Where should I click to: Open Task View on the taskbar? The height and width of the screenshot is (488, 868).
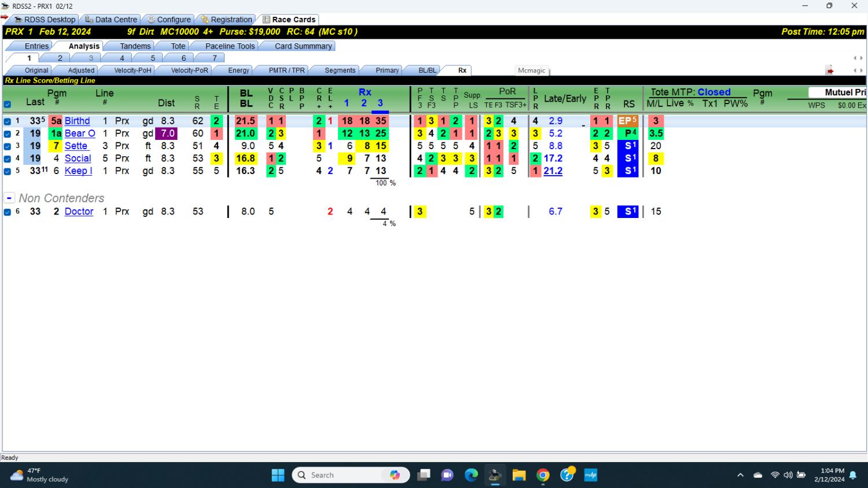pos(424,475)
